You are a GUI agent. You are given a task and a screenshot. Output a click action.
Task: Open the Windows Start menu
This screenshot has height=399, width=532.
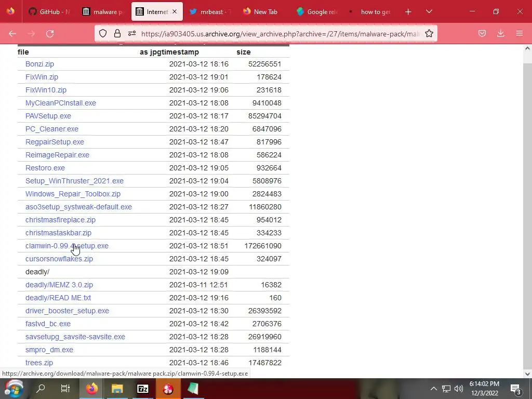coord(14,389)
